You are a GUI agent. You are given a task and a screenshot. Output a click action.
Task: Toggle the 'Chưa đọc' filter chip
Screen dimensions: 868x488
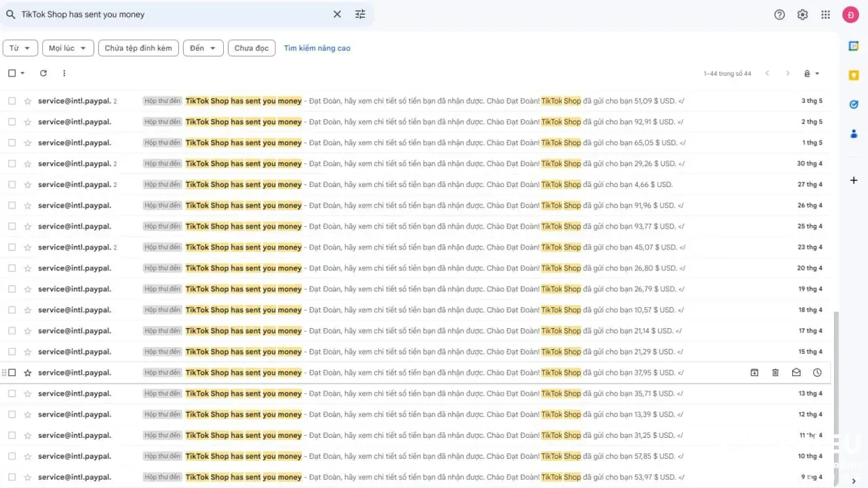tap(252, 48)
